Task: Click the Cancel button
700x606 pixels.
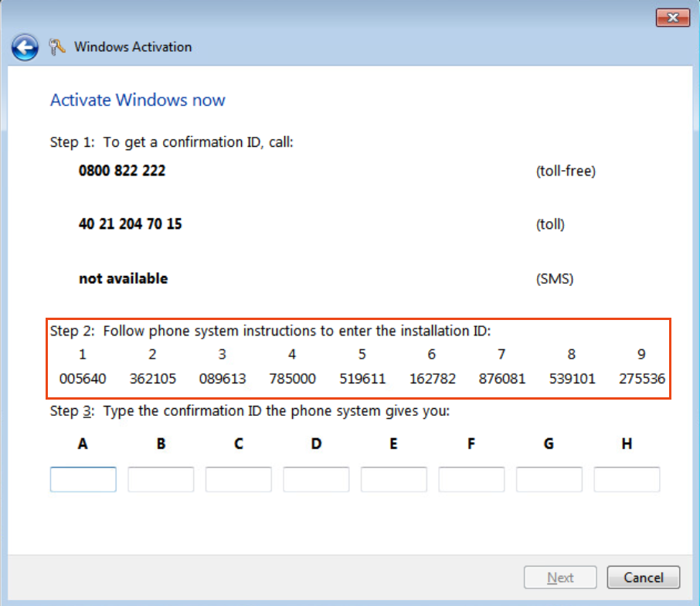Action: click(x=644, y=577)
